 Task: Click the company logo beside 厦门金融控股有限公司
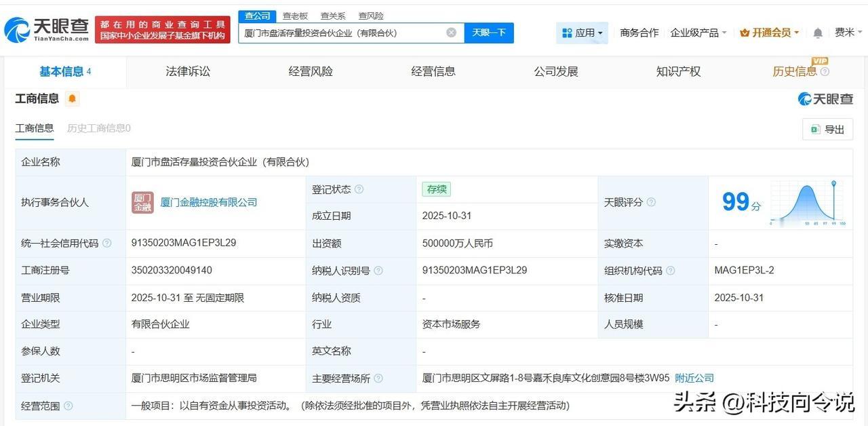(142, 201)
